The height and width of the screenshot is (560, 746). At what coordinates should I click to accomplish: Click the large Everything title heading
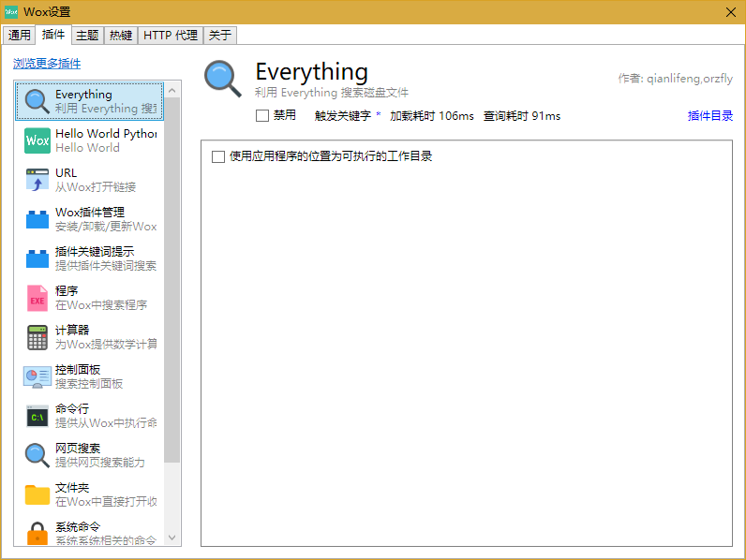(x=312, y=72)
